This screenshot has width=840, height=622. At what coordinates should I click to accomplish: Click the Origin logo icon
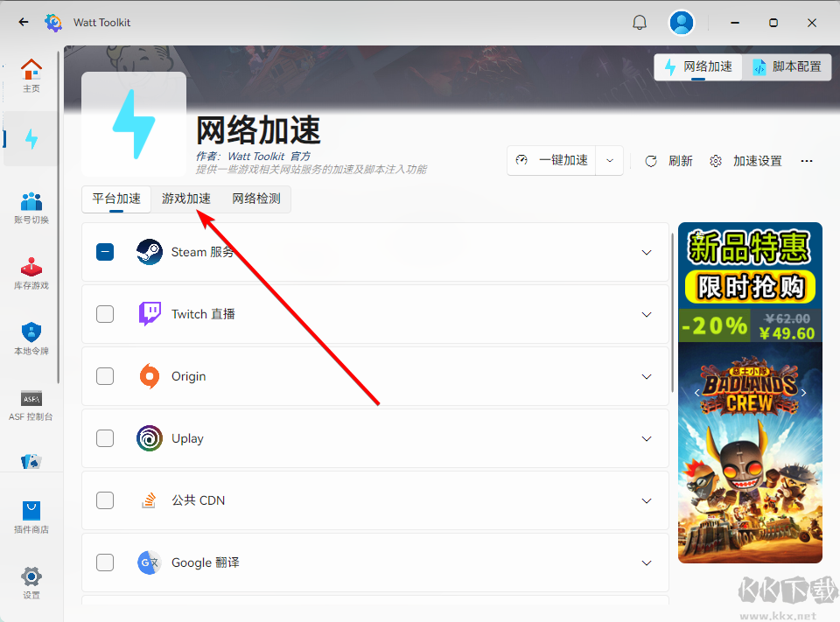pyautogui.click(x=150, y=376)
